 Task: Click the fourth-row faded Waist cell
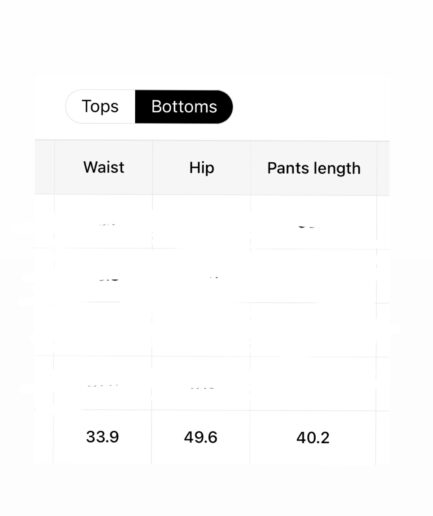tap(103, 384)
